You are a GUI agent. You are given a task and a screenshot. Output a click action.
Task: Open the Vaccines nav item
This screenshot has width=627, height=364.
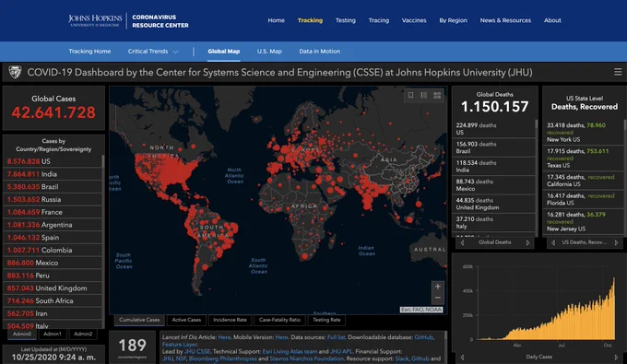pyautogui.click(x=414, y=20)
